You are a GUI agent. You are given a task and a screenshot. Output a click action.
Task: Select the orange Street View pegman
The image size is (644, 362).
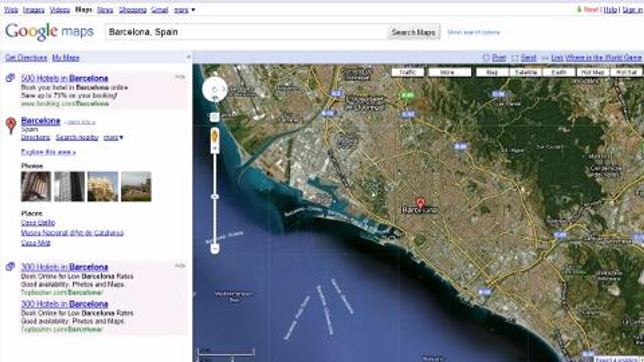(x=215, y=135)
